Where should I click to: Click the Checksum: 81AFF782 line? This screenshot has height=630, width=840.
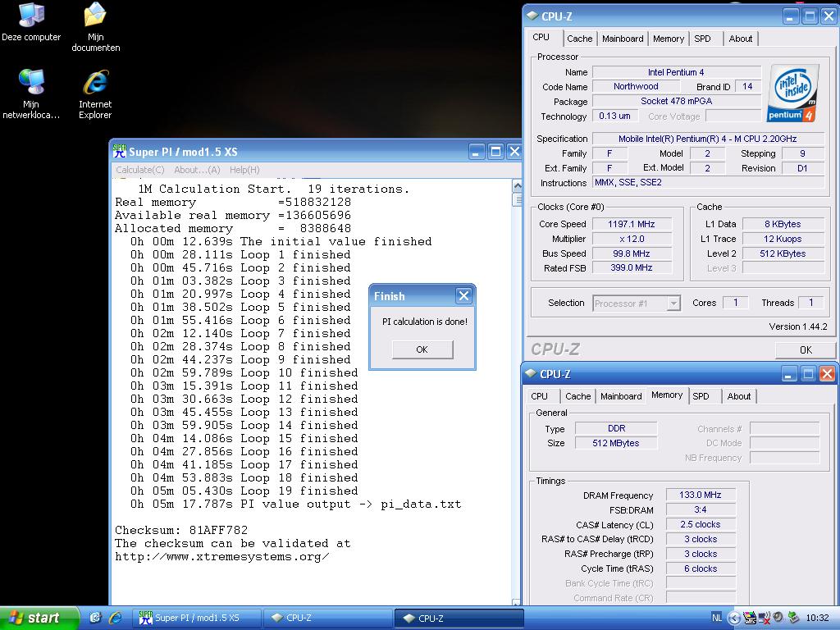(x=181, y=531)
